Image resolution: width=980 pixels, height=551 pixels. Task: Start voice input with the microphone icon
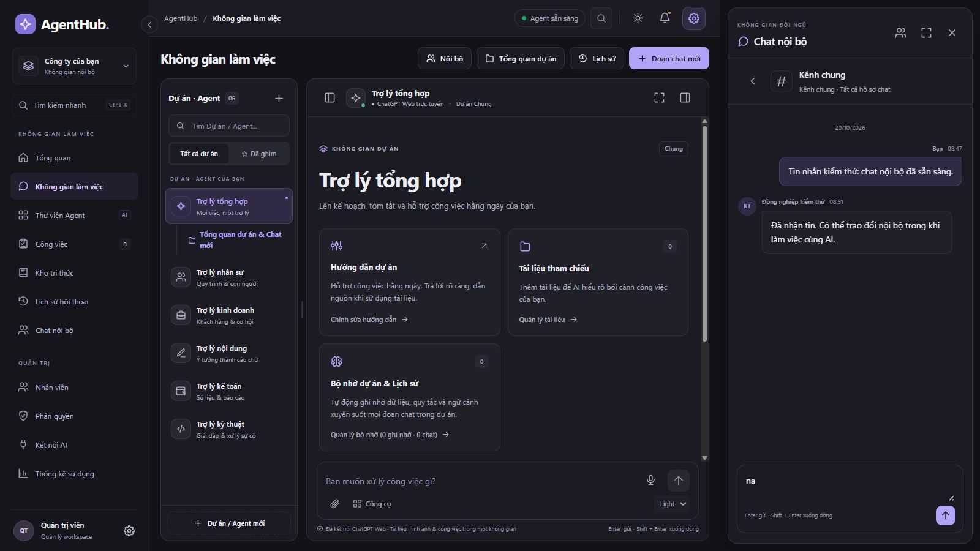tap(650, 481)
